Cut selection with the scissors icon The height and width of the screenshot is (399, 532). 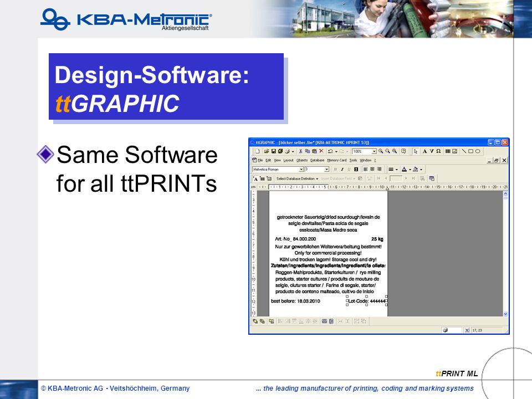point(300,151)
